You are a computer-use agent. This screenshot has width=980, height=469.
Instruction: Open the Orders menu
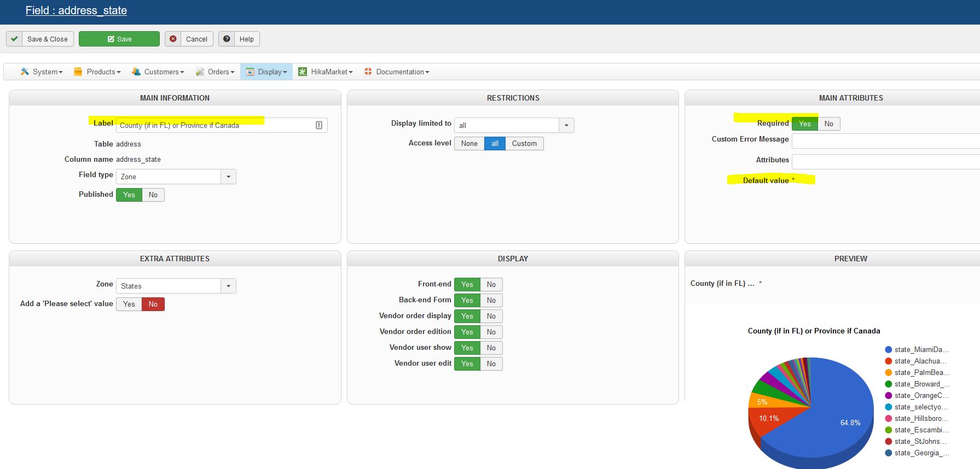[x=215, y=72]
